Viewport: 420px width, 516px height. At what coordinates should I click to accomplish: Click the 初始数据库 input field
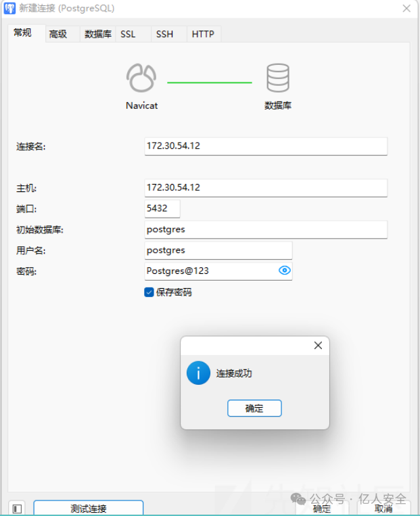[x=266, y=229]
